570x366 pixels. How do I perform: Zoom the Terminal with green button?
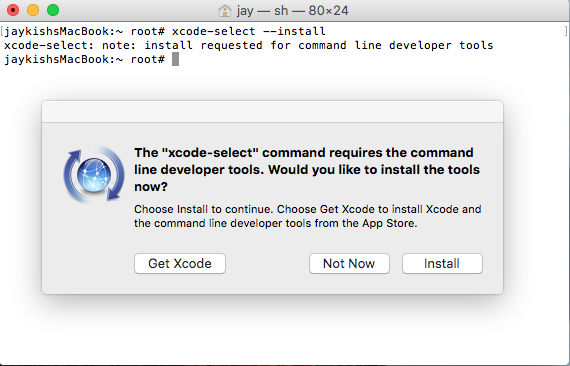click(x=53, y=10)
